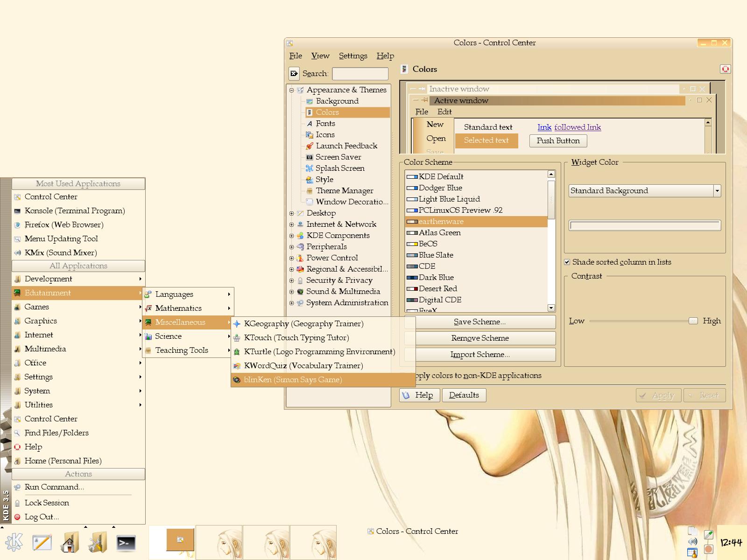Open Find Files/Folders from K menu

click(x=78, y=433)
